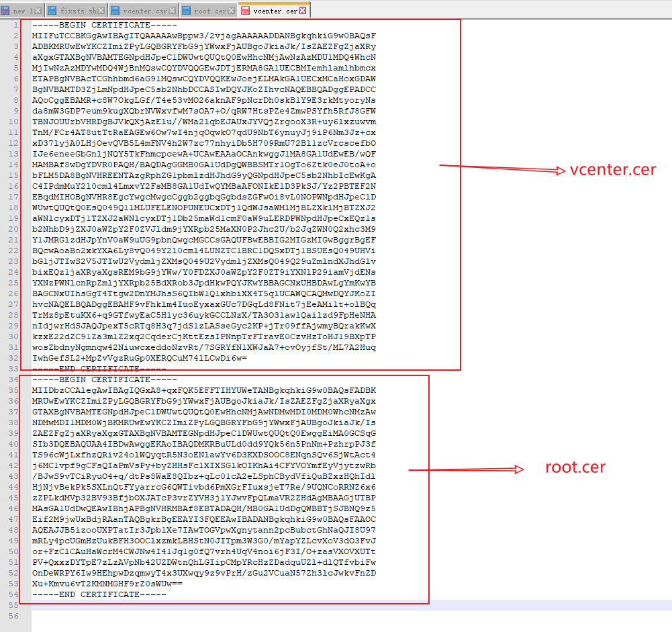The image size is (672, 632).
Task: Click the red root.cer annotation label
Action: pyautogui.click(x=575, y=467)
